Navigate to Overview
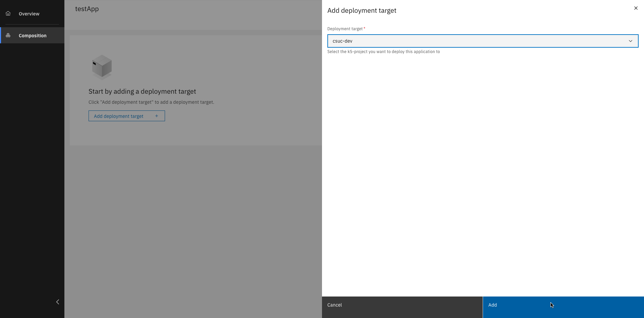644x318 pixels. click(29, 13)
